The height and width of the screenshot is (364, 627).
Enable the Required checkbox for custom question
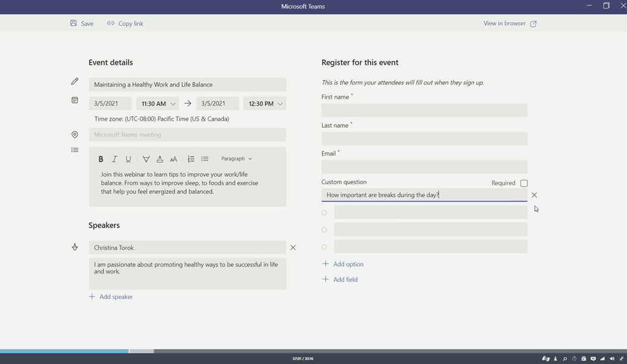pos(524,183)
